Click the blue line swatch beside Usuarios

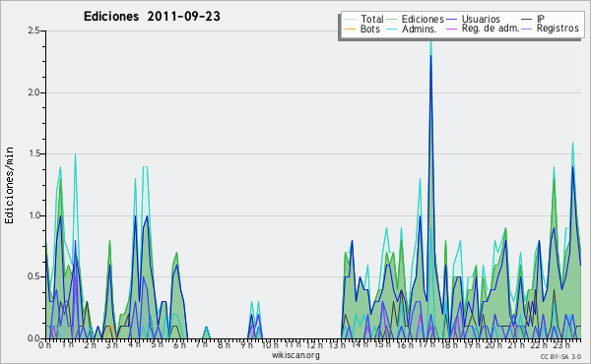pos(452,20)
